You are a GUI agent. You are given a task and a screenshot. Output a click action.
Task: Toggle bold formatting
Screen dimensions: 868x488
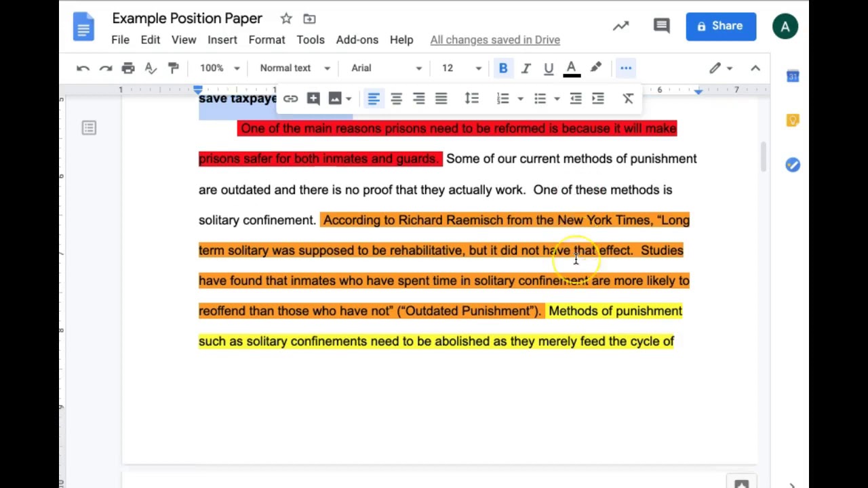pyautogui.click(x=503, y=68)
